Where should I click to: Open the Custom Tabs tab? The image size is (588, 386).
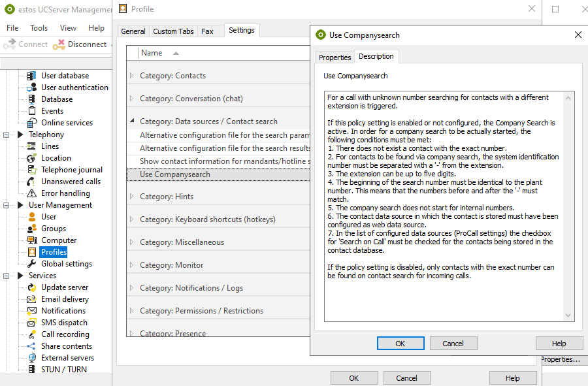[x=173, y=31]
